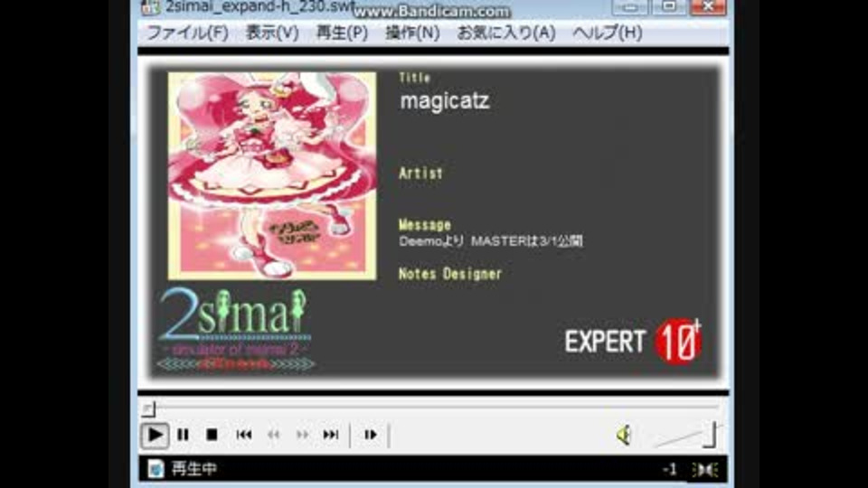Click the file icon in the status bar
The width and height of the screenshot is (868, 488).
pyautogui.click(x=156, y=469)
